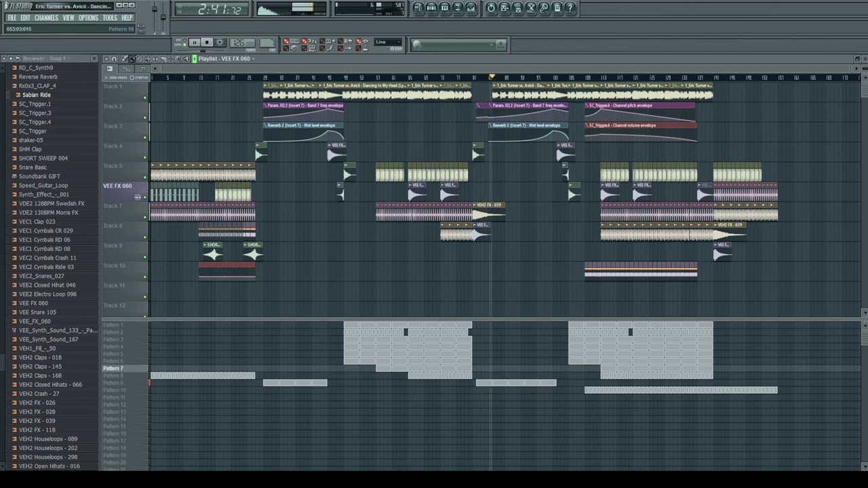Open the CHANNELS menu
This screenshot has height=488, width=868.
pos(46,18)
